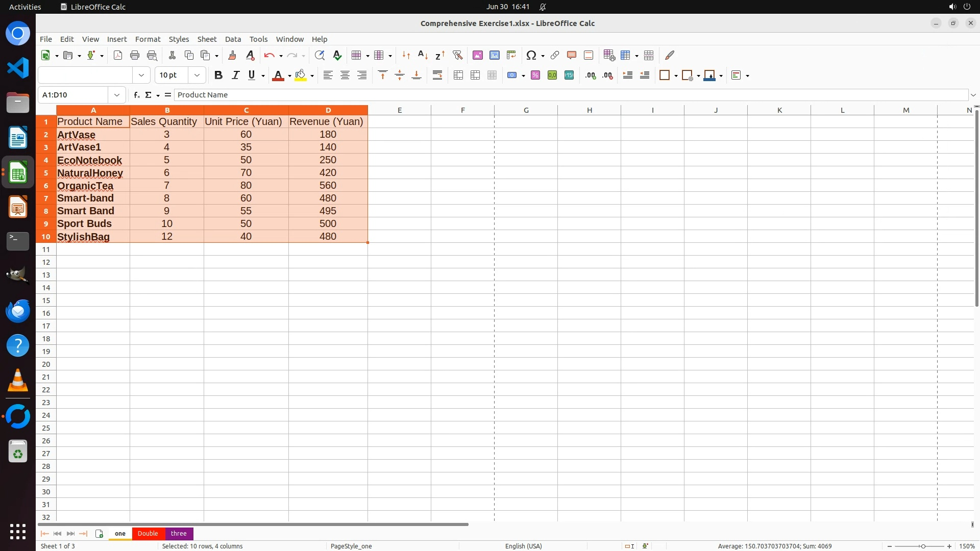Viewport: 980px width, 551px height.
Task: Click the AutoFilter icon
Action: (457, 55)
